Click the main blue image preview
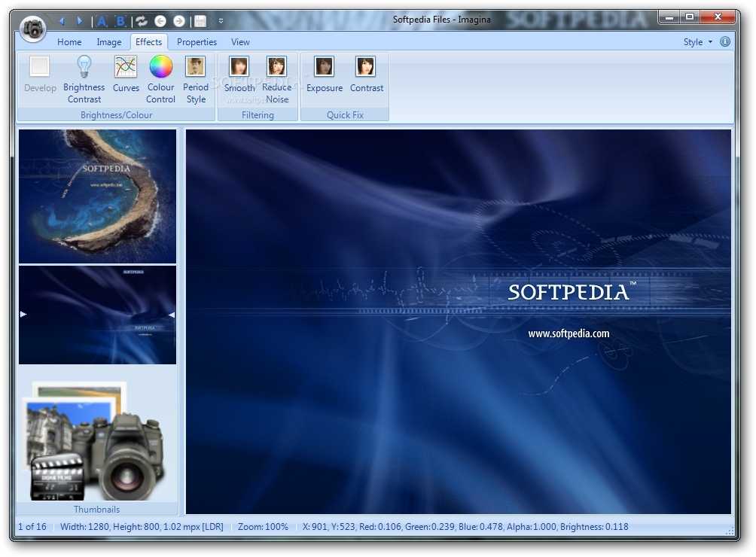The height and width of the screenshot is (557, 756). (x=458, y=321)
